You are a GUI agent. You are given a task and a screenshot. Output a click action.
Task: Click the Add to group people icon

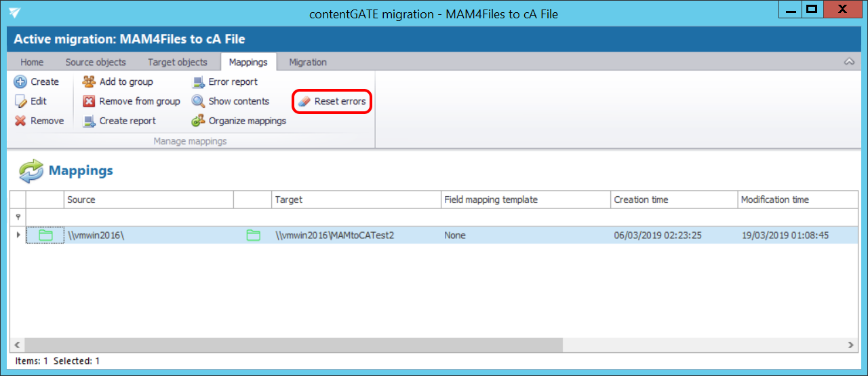tap(89, 81)
